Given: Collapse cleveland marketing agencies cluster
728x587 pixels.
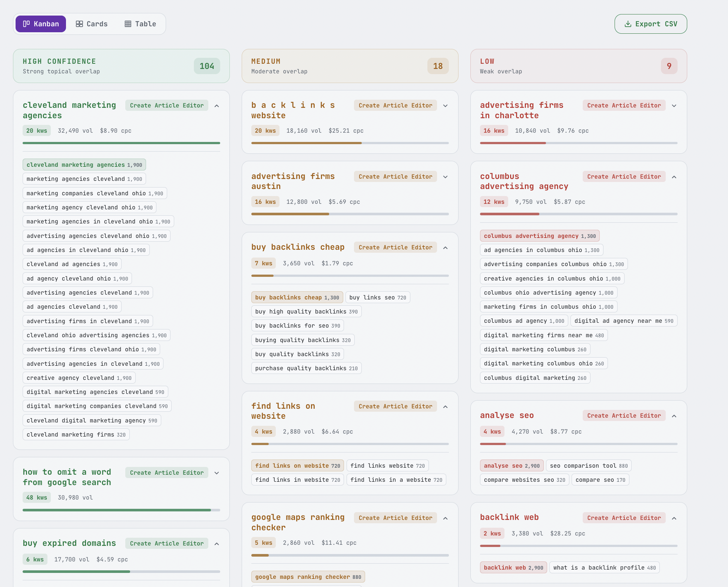Looking at the screenshot, I should pyautogui.click(x=217, y=106).
